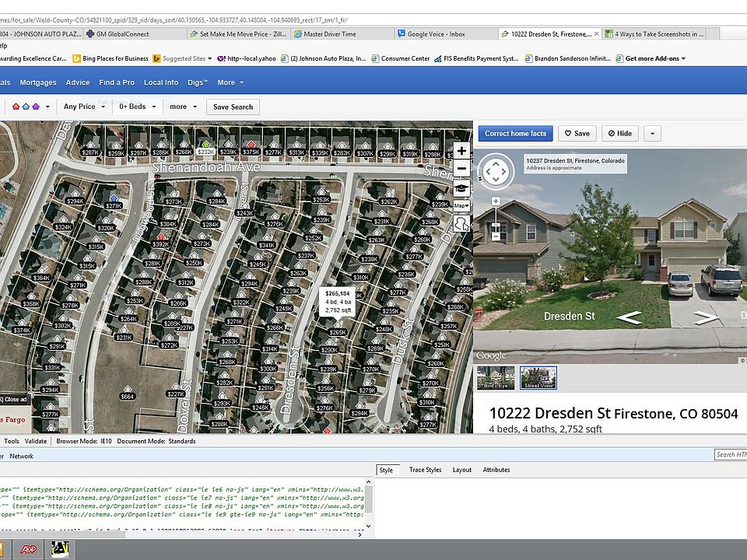Screen dimensions: 747x560
Task: Open the dropdown arrow next to Hide
Action: point(652,134)
